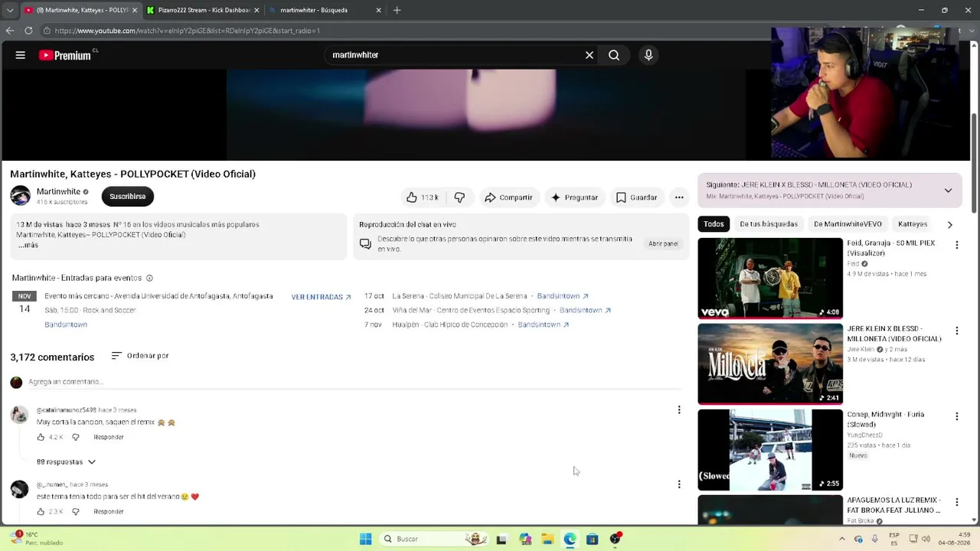Image resolution: width=980 pixels, height=551 pixels.
Task: Show more filter chips with right arrow
Action: (949, 224)
